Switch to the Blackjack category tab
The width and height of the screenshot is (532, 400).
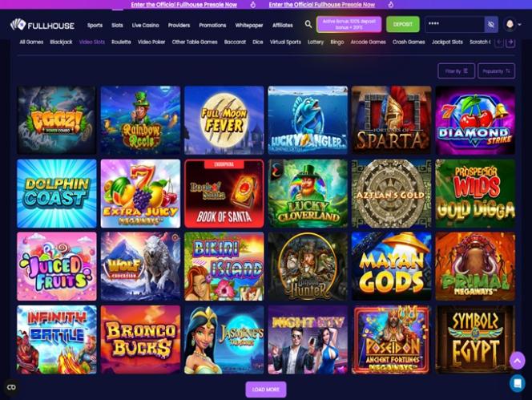(x=61, y=42)
